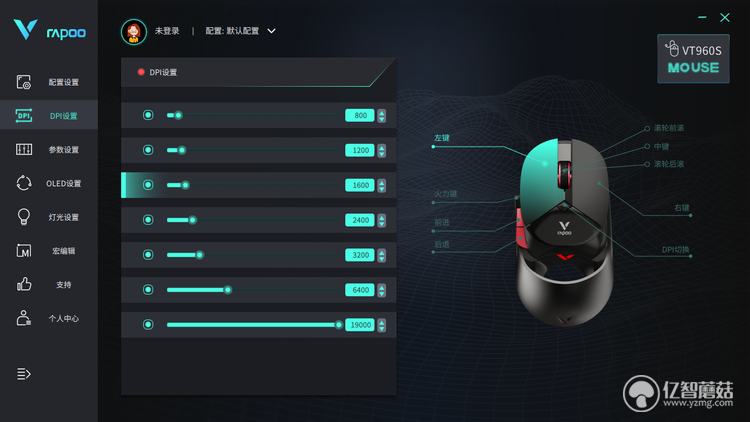This screenshot has height=422, width=750.
Task: Click the 3200 DPI slider handle
Action: (x=199, y=255)
